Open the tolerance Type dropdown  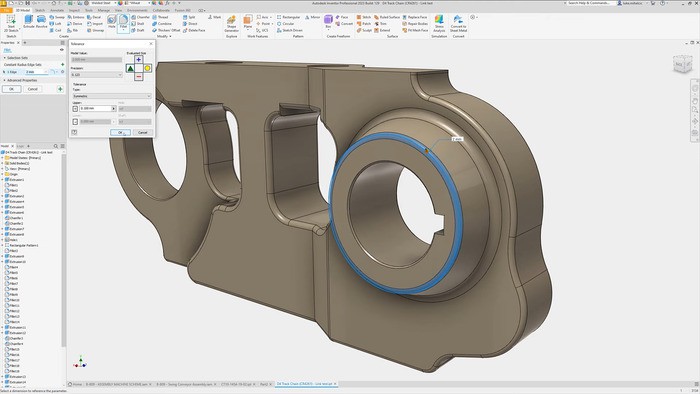(x=112, y=96)
